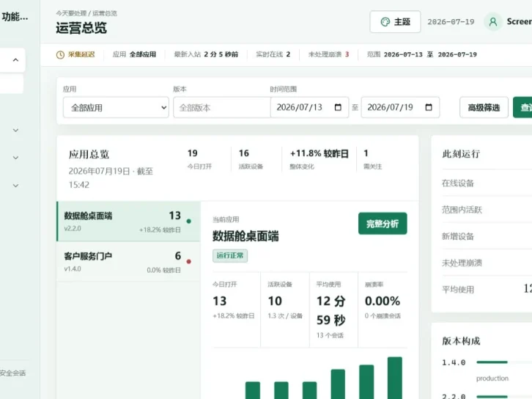Click the start date field 2026/07/13
532x399 pixels.
coord(309,108)
